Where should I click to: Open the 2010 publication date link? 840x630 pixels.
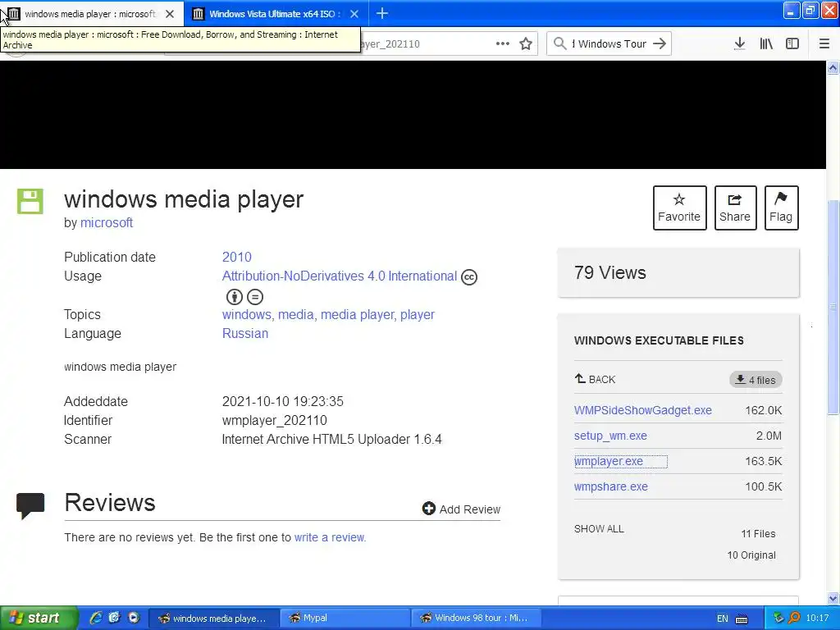(x=237, y=257)
